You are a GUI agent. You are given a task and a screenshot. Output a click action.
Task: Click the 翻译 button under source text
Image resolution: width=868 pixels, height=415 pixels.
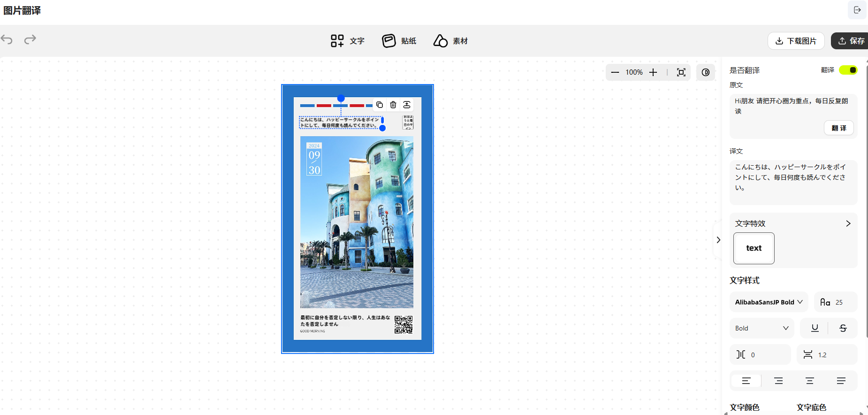[838, 128]
